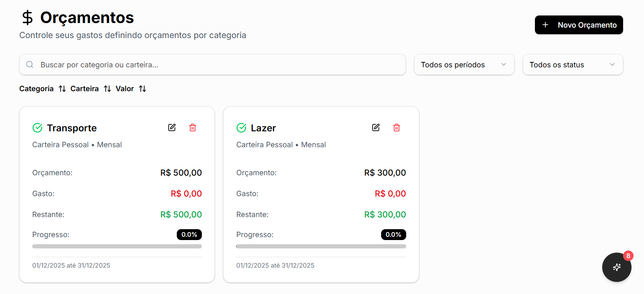Delete the Transporte budget using trash icon

click(193, 128)
